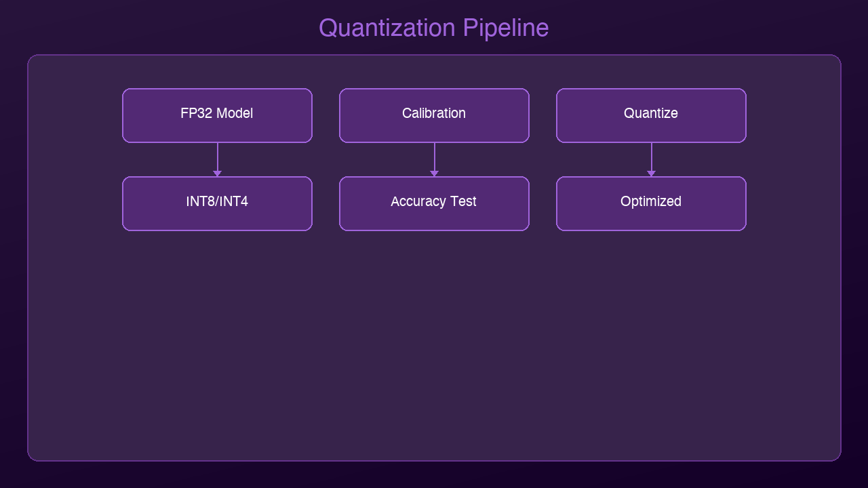Select the connector line below Quantize
The image size is (868, 488).
coord(651,156)
